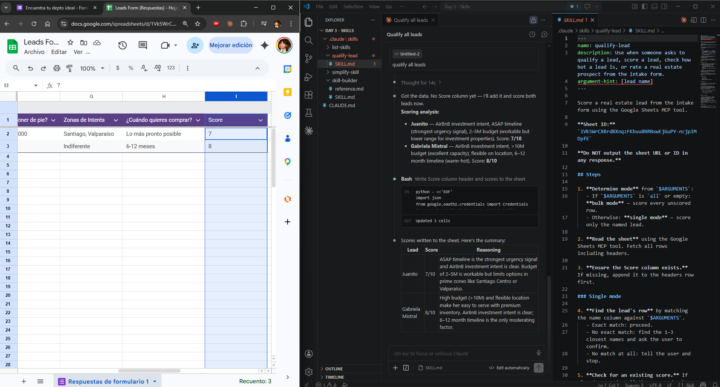Click the increase decimal places icon
Viewport: 720px width, 387px height.
pos(158,68)
